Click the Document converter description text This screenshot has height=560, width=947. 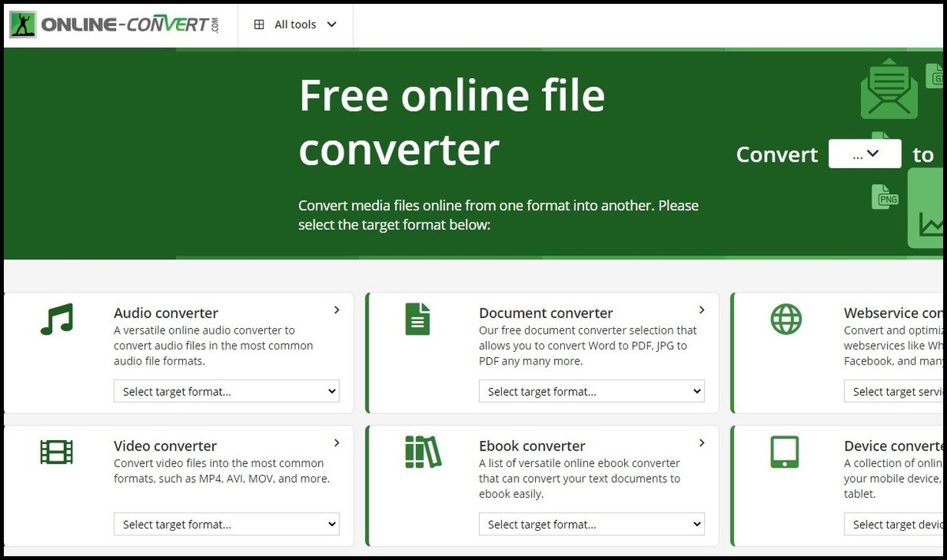tap(588, 345)
